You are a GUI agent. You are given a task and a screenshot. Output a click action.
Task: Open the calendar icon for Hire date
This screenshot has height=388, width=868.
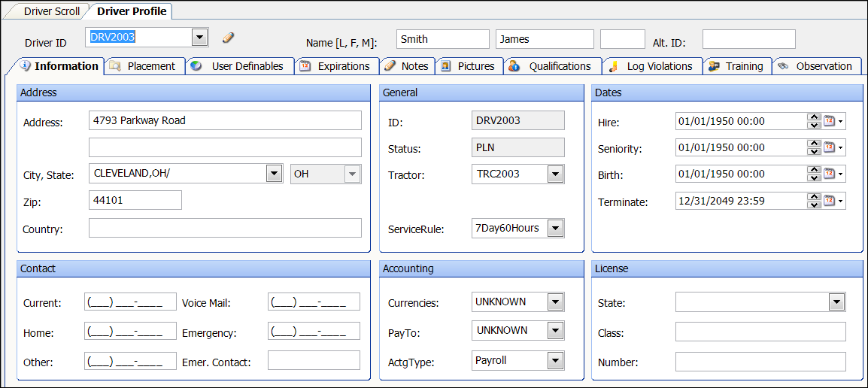pos(830,121)
